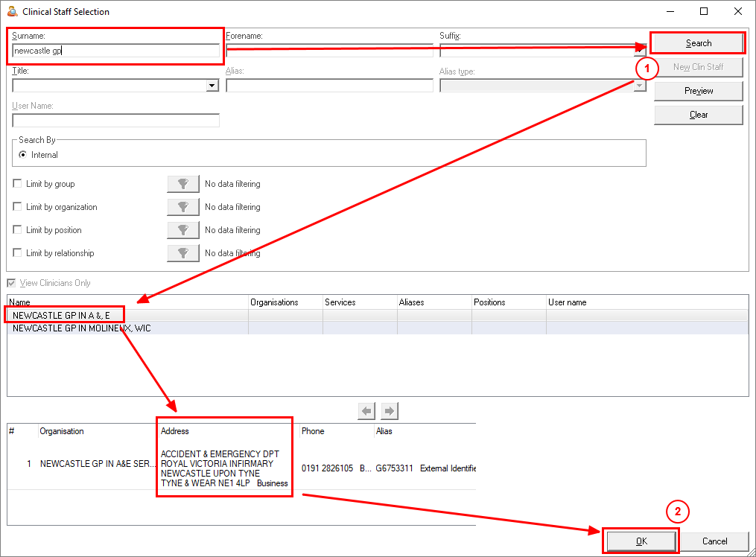756x557 pixels.
Task: Select the Internal radio button
Action: coord(23,155)
